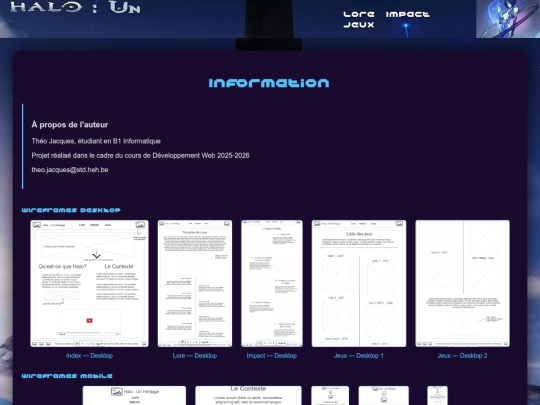The image size is (540, 405).
Task: Click the Information page heading
Action: (269, 83)
